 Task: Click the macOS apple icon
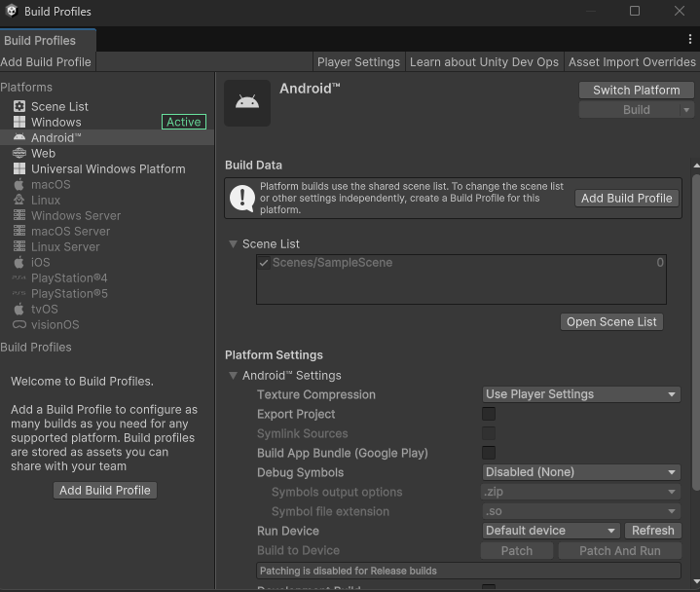(x=18, y=184)
